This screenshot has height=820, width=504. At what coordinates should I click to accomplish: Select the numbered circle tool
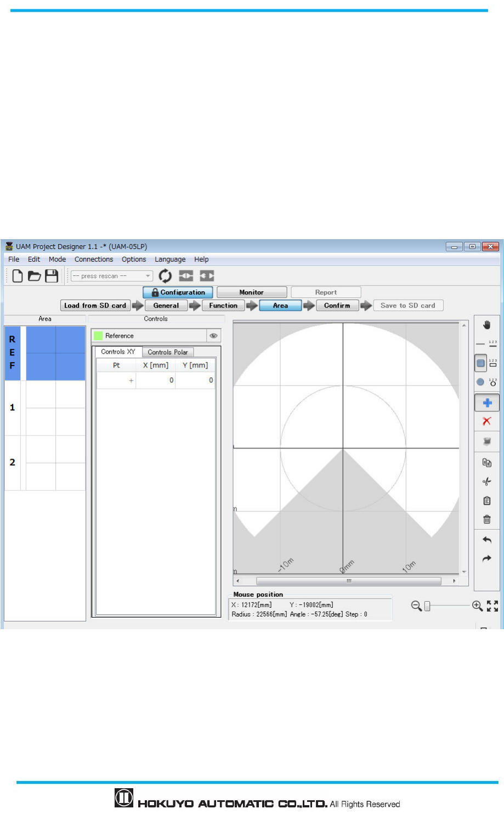[x=492, y=382]
